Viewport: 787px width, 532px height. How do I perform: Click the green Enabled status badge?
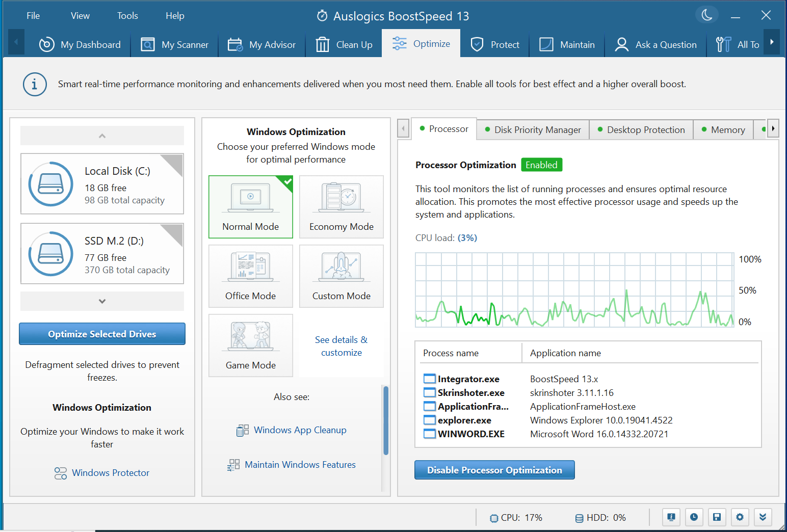(541, 165)
